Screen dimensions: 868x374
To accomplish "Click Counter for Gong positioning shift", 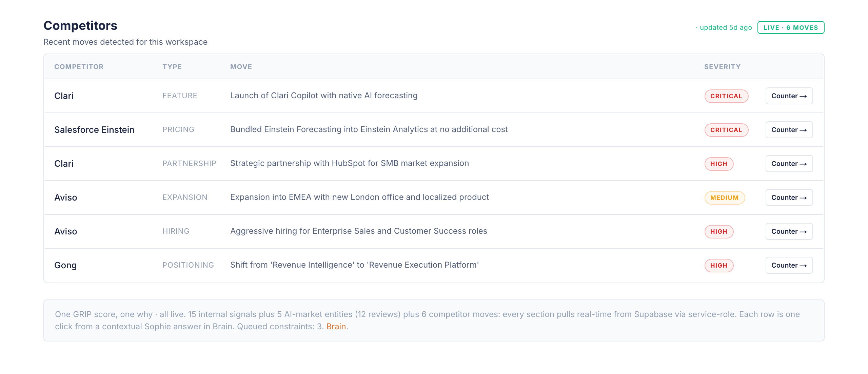I will (789, 265).
